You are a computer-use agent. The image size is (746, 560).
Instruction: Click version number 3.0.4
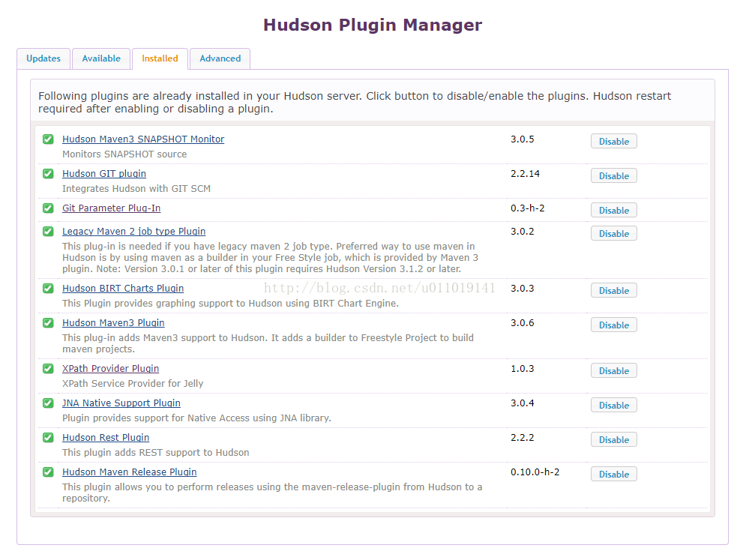(523, 403)
